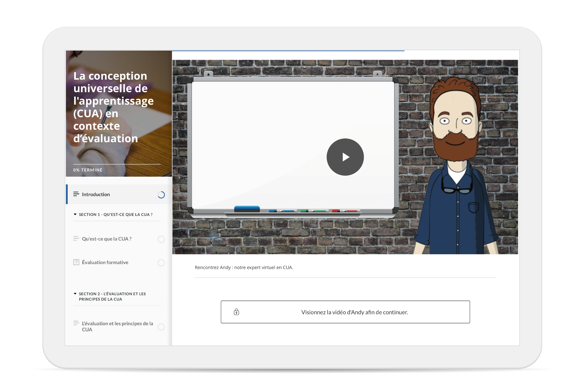Click the Introduction progress circle
Viewport: 588px width, 382px height.
coord(161,195)
